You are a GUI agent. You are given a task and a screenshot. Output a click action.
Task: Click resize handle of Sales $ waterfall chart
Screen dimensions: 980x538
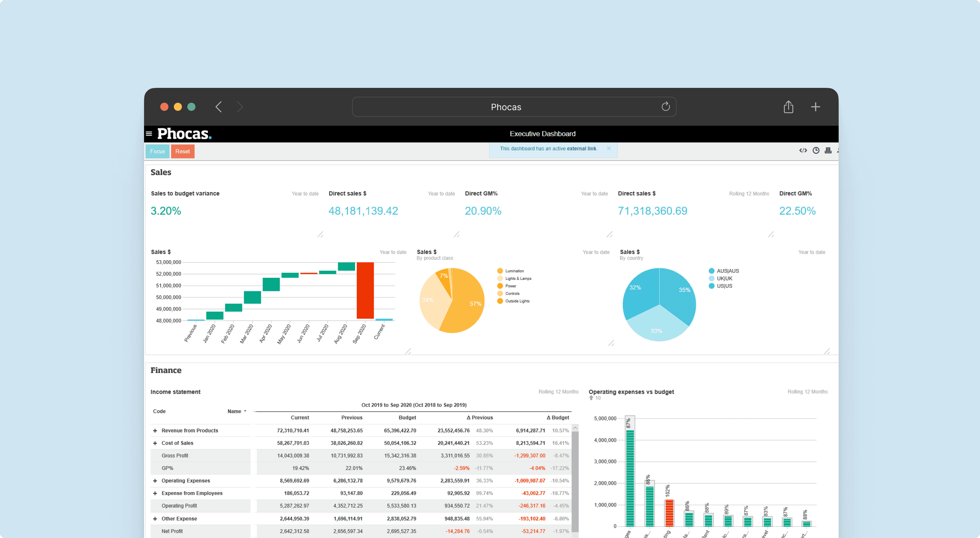pos(408,351)
